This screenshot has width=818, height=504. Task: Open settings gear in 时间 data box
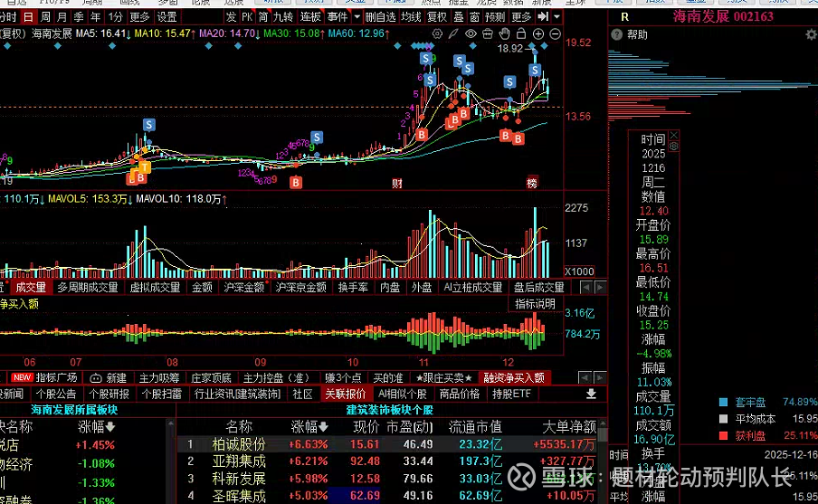coord(673,147)
